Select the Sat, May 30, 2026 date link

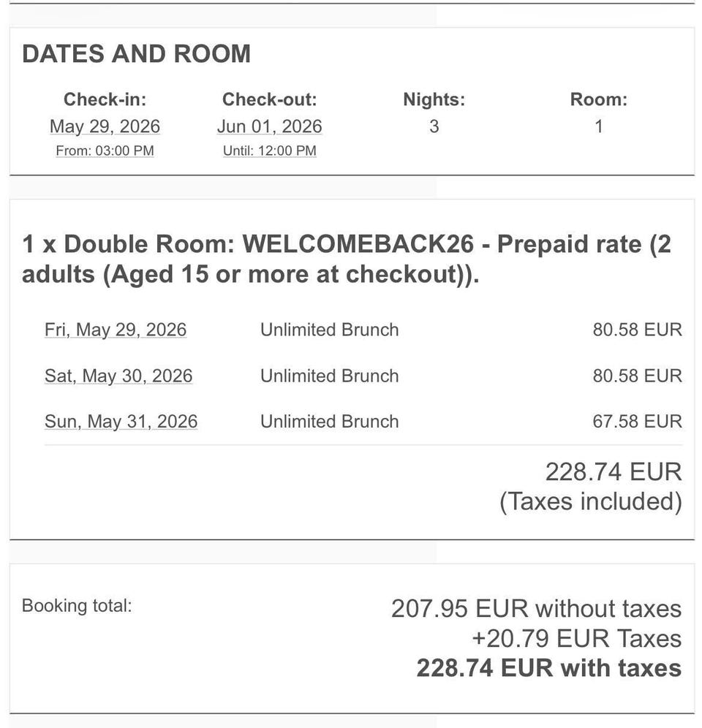click(118, 376)
